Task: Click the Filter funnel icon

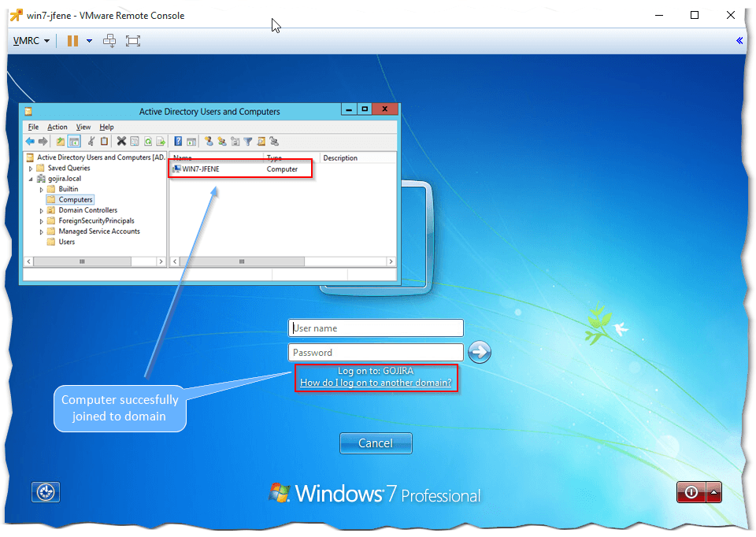Action: click(x=248, y=141)
